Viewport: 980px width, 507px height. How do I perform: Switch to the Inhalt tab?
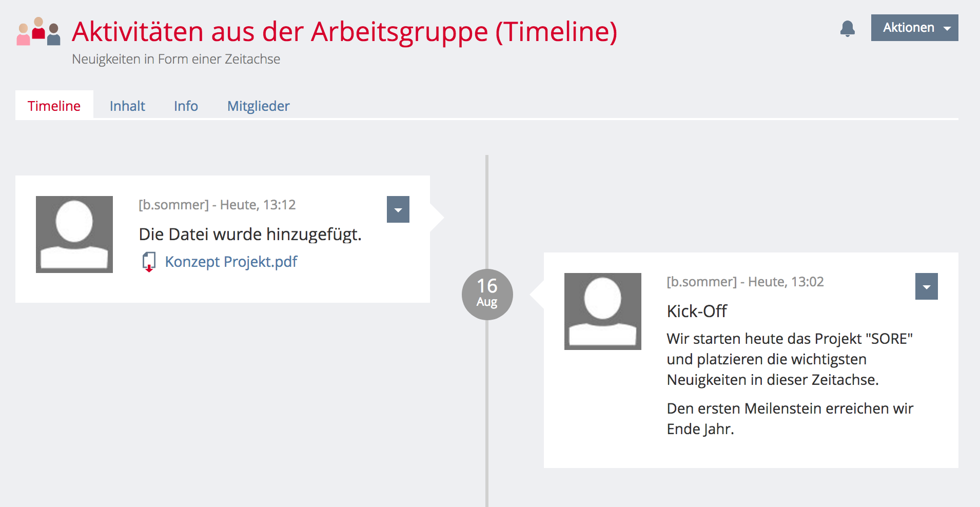click(x=127, y=106)
